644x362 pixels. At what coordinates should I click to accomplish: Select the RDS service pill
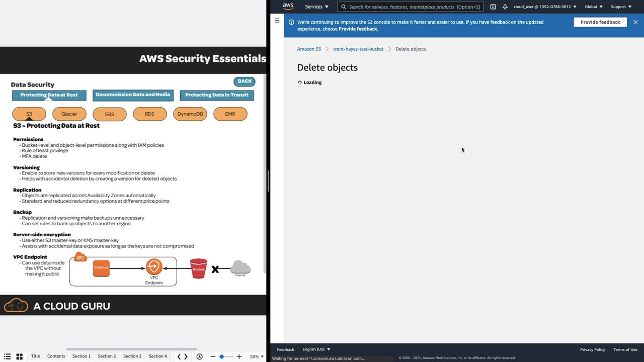(150, 114)
